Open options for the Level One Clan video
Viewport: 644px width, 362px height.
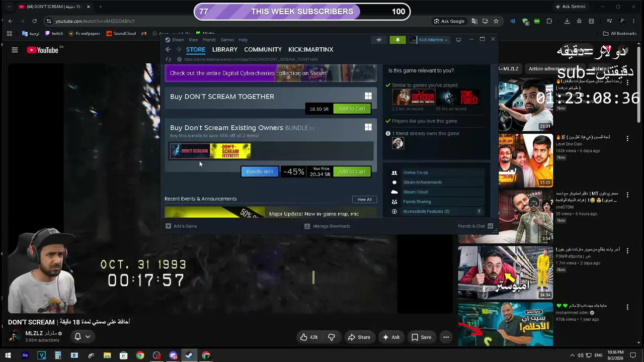(x=627, y=138)
